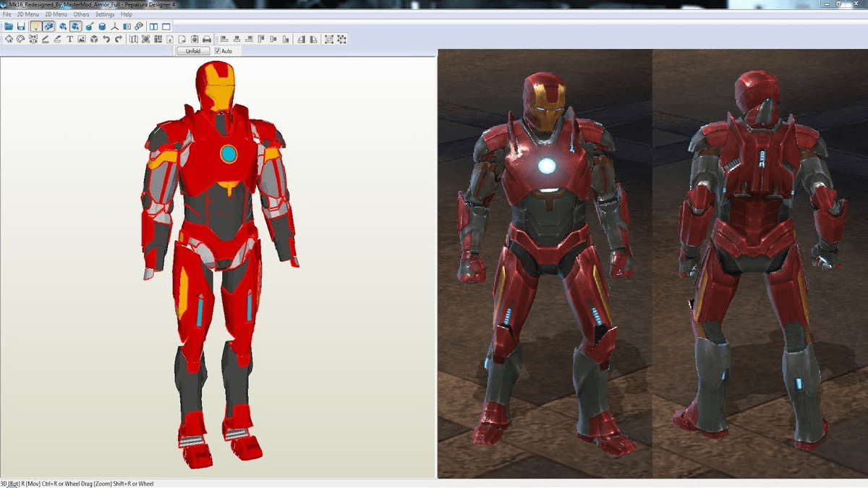Select the Text insertion tool
Image resolution: width=868 pixels, height=488 pixels.
[69, 40]
